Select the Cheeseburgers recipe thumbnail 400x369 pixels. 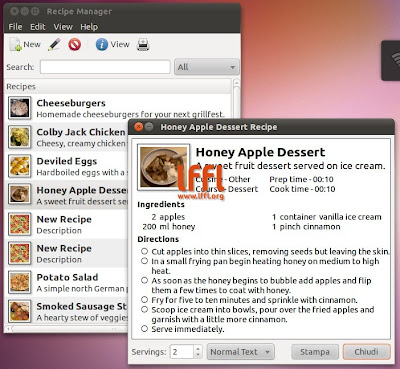coord(19,108)
